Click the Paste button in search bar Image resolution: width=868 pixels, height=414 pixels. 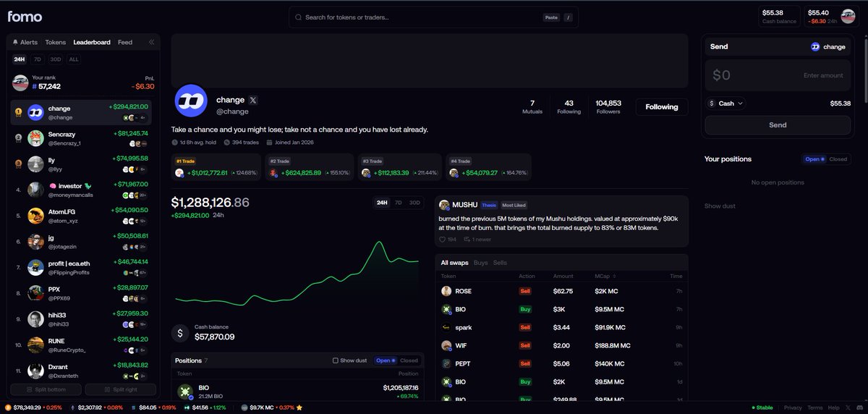pos(550,17)
